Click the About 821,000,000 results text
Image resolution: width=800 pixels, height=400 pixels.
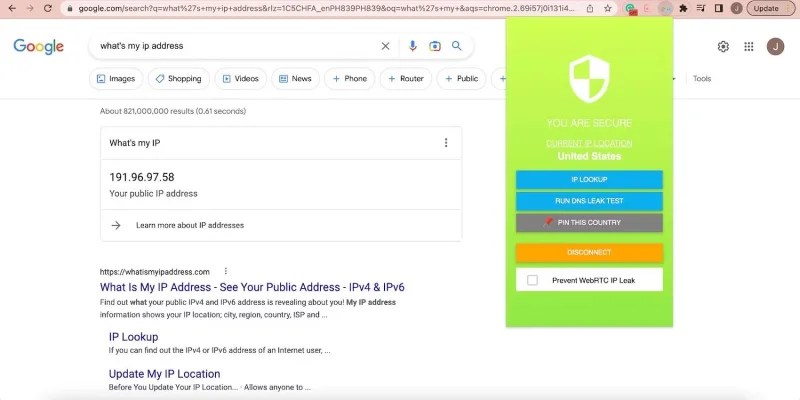pos(172,111)
